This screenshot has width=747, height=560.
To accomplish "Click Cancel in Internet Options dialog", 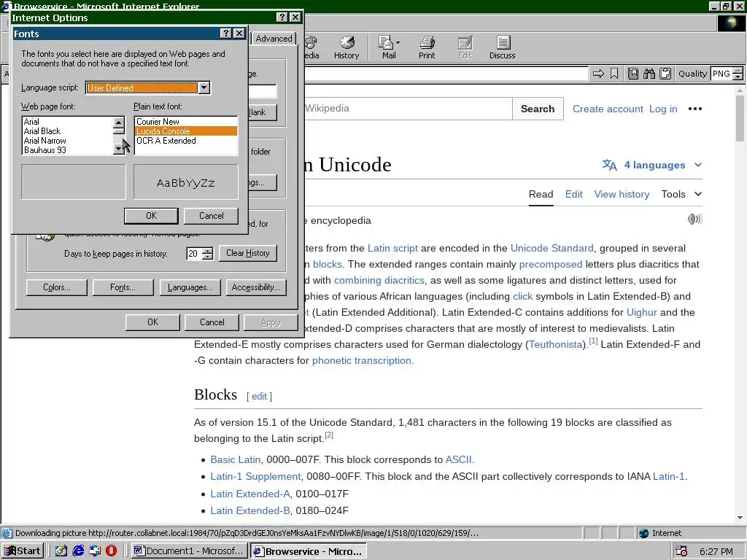I will pyautogui.click(x=212, y=322).
